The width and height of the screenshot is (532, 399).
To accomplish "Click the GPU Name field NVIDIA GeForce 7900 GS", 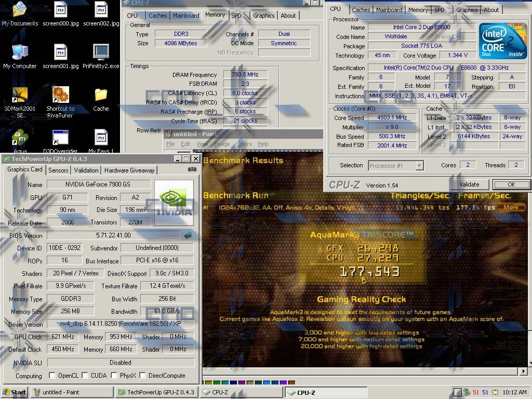I will tap(98, 184).
